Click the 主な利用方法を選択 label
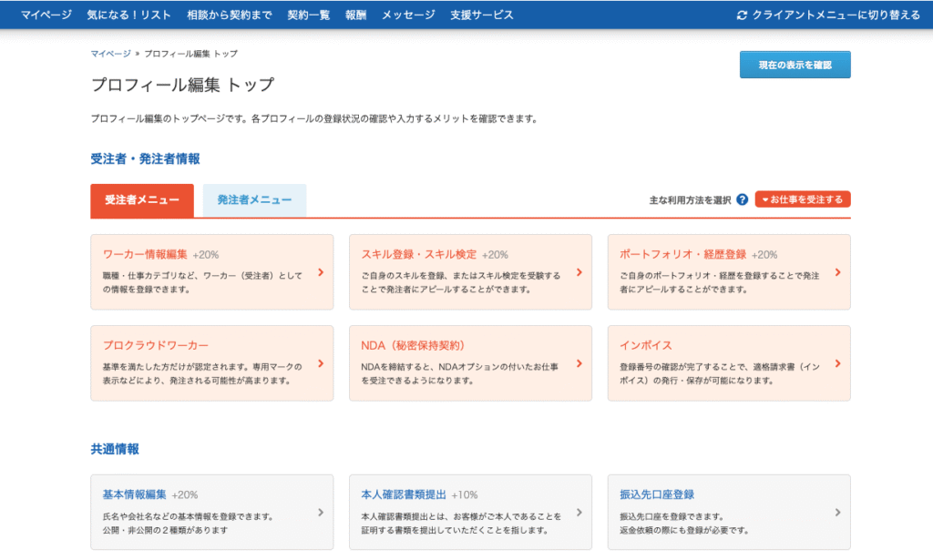This screenshot has width=933, height=560. point(691,200)
